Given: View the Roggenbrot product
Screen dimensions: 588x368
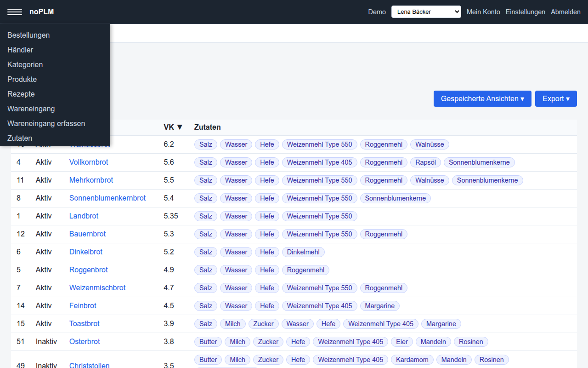Looking at the screenshot, I should [89, 270].
